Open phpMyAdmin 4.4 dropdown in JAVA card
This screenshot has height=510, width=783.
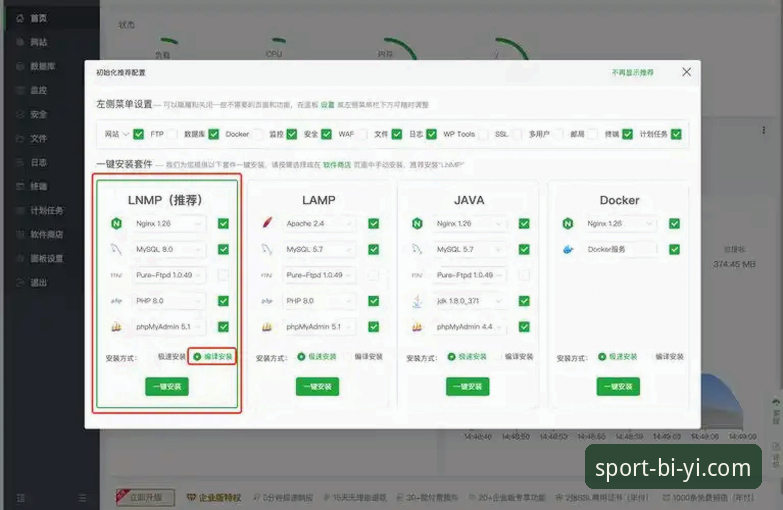[469, 327]
